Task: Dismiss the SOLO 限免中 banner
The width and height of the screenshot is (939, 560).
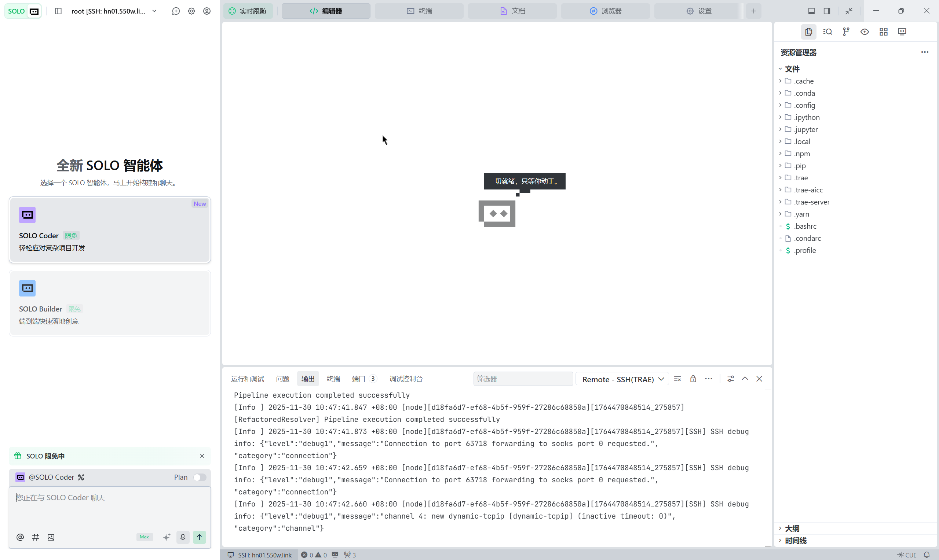Action: [x=202, y=456]
